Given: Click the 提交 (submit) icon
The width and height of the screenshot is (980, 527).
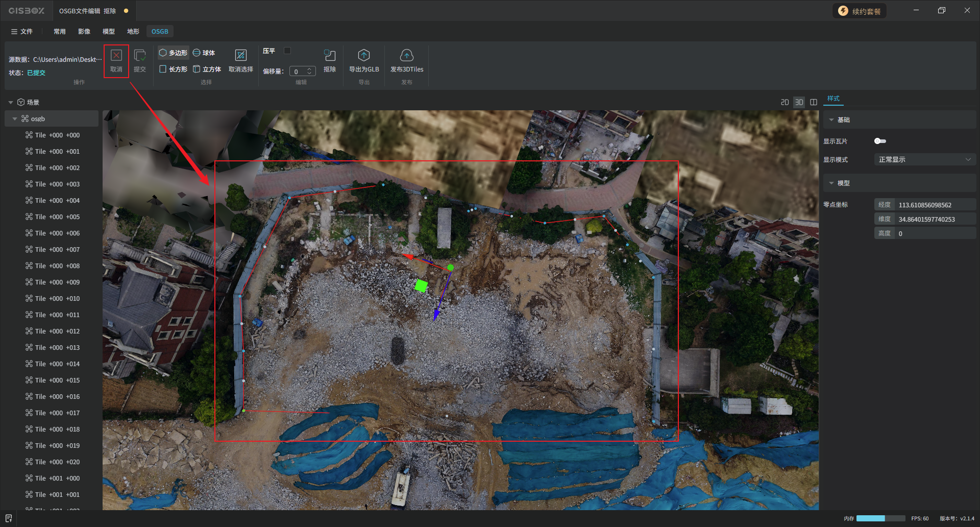Looking at the screenshot, I should click(x=140, y=56).
